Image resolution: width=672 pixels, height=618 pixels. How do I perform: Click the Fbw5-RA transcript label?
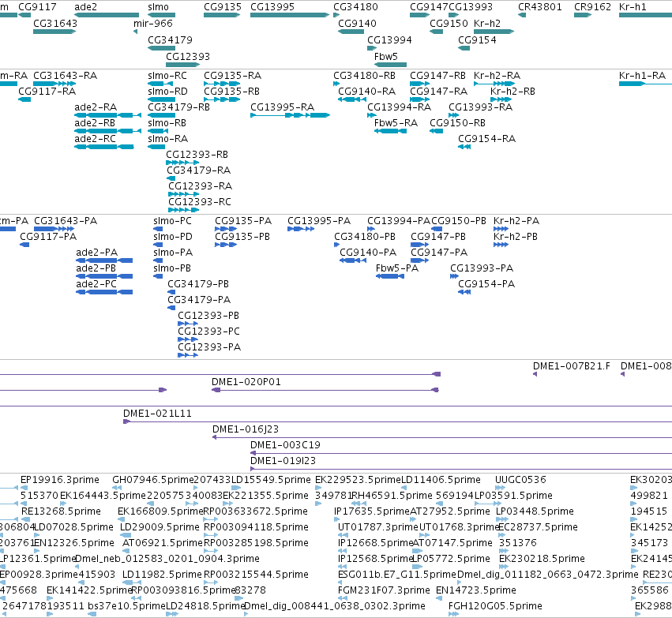[x=396, y=123]
